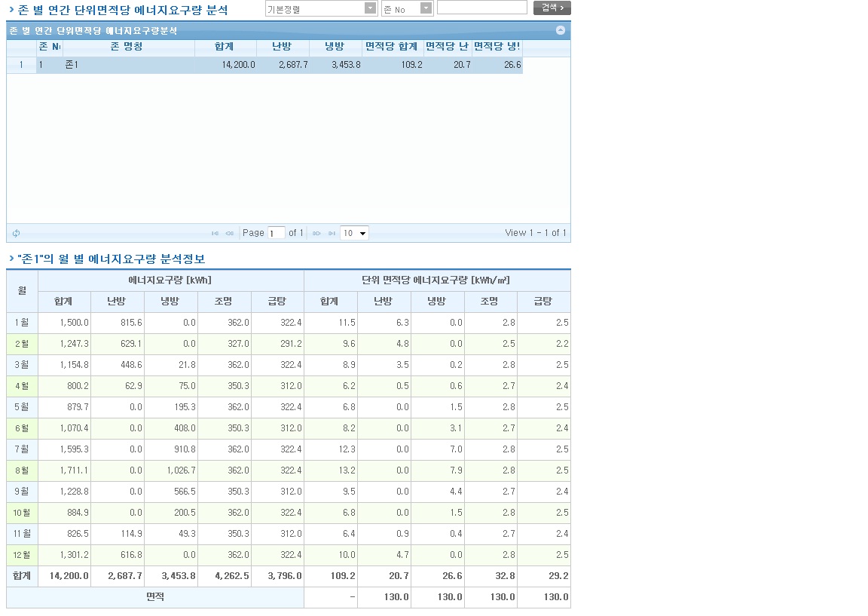Sort grid by 합계 column header
Screen dimensions: 868x616
(224, 47)
